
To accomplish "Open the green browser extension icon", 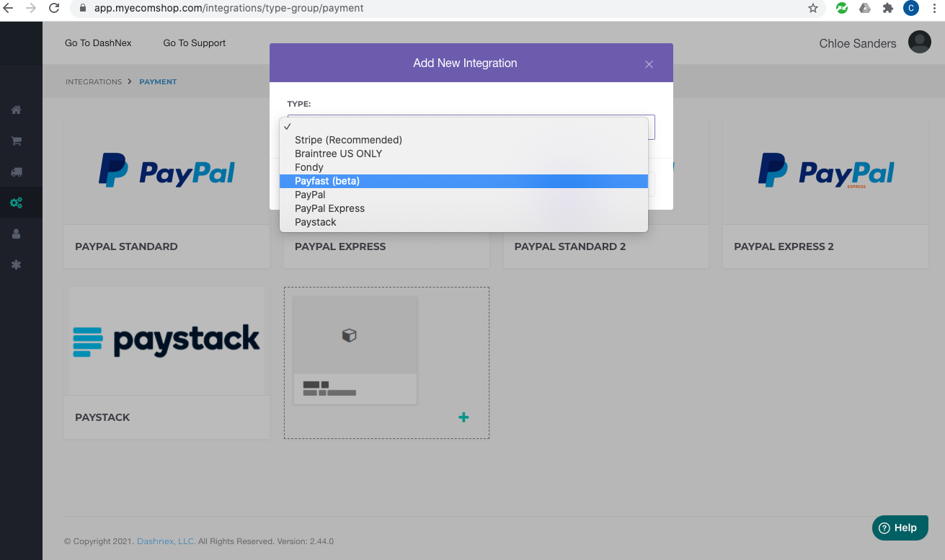I will click(841, 9).
